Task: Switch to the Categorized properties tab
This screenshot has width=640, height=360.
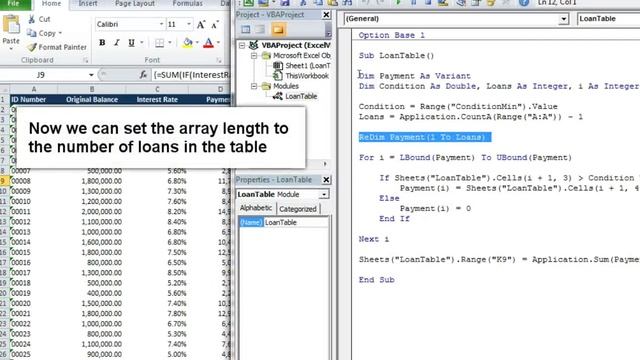Action: tap(298, 209)
